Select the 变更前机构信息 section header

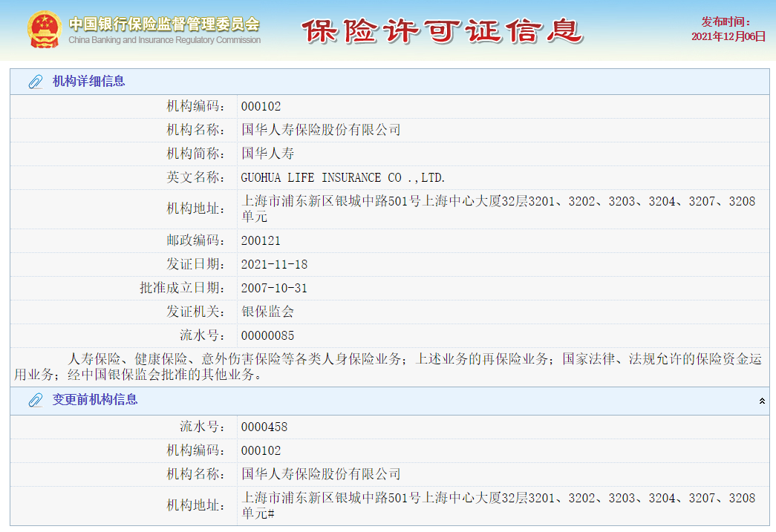389,401
